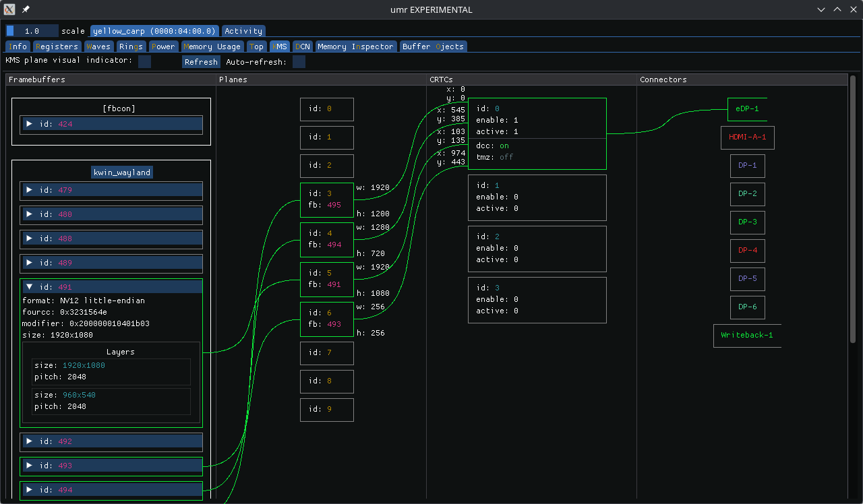Image resolution: width=863 pixels, height=504 pixels.
Task: Click the Refresh button
Action: 201,61
